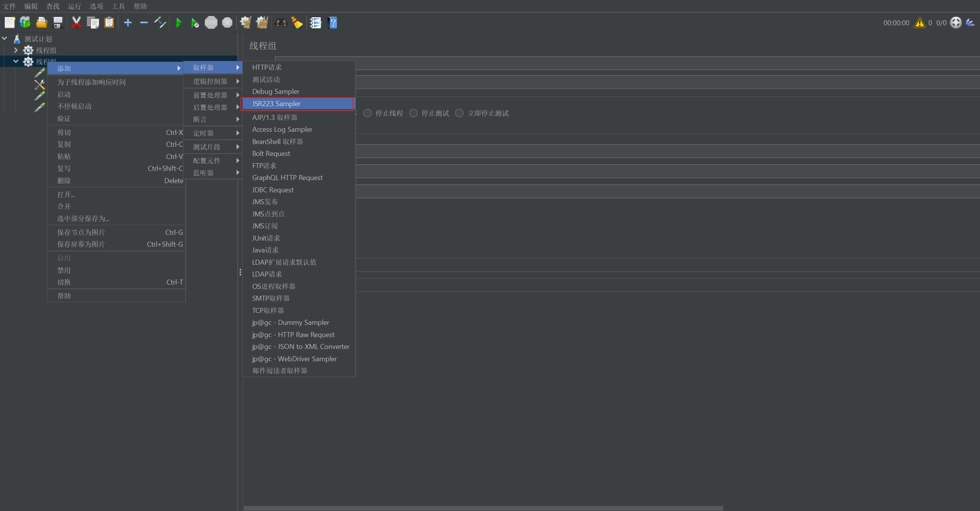Click 删除 in the context menu
This screenshot has width=980, height=511.
click(64, 180)
